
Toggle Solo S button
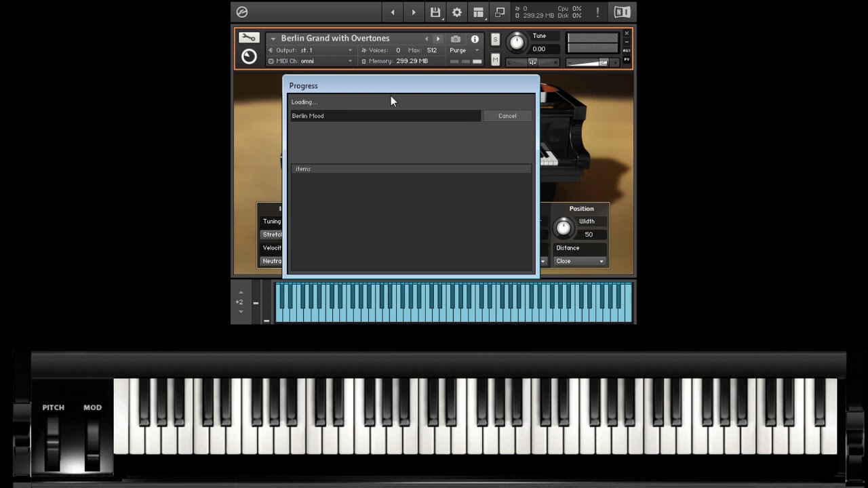pyautogui.click(x=495, y=39)
